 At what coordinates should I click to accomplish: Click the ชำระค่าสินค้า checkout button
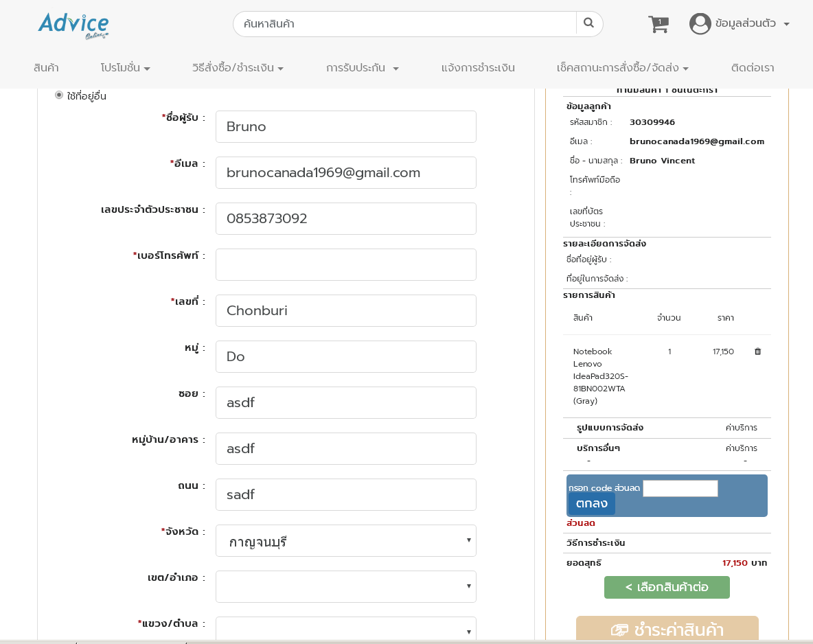tap(667, 629)
